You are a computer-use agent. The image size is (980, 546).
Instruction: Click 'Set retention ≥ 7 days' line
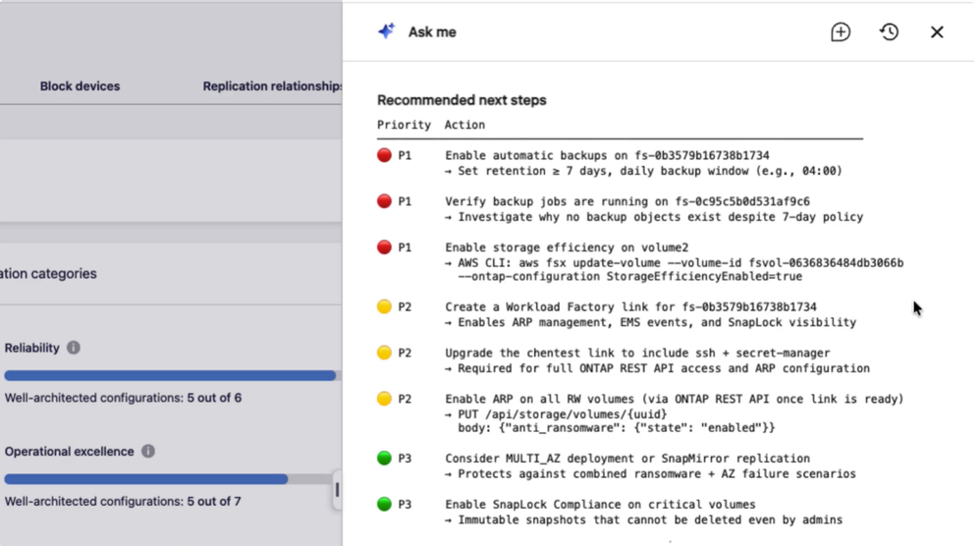644,171
